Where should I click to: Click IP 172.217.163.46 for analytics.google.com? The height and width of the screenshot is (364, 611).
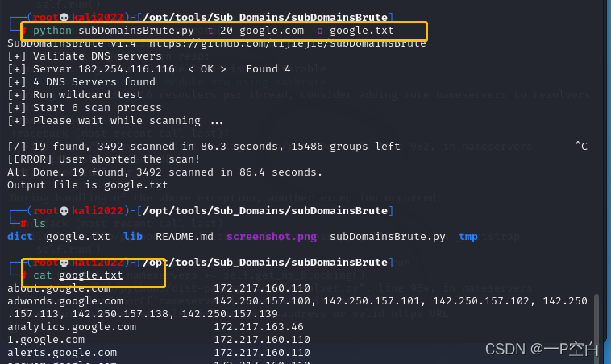(259, 327)
